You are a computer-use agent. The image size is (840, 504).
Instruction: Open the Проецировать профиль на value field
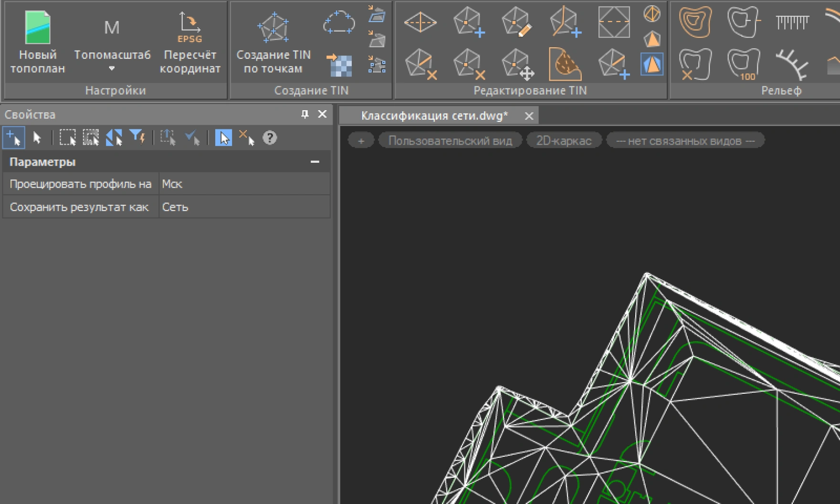(x=244, y=184)
